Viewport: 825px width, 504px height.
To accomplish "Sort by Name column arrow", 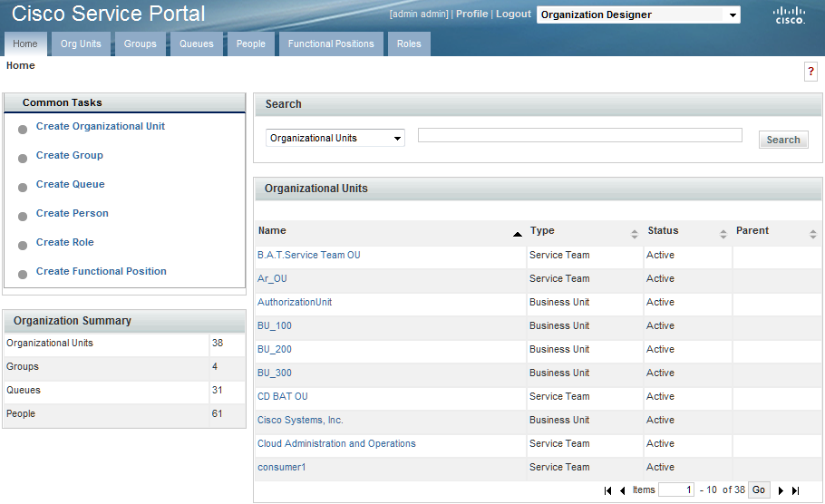I will pyautogui.click(x=518, y=234).
